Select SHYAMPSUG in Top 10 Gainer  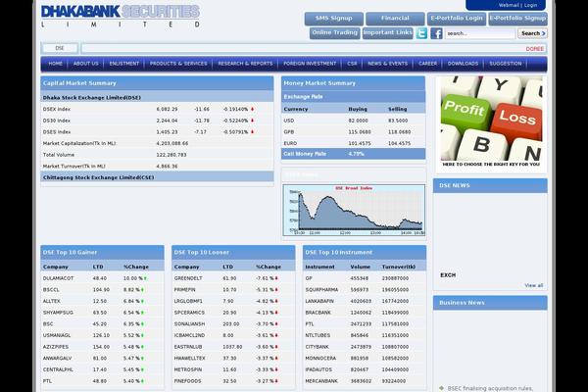point(58,313)
